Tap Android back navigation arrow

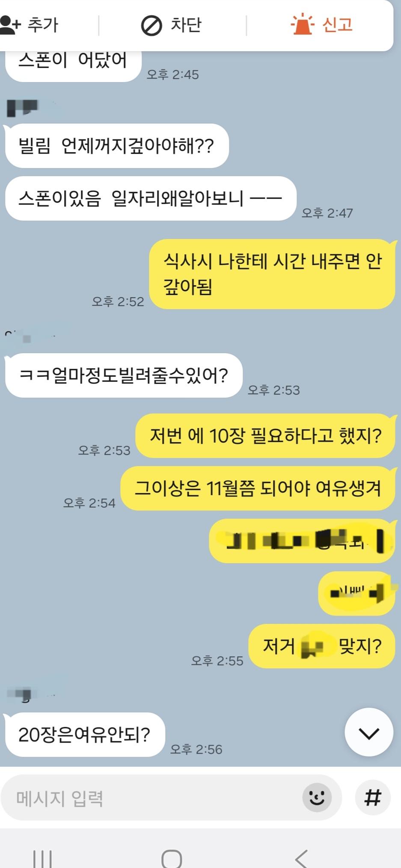[301, 858]
